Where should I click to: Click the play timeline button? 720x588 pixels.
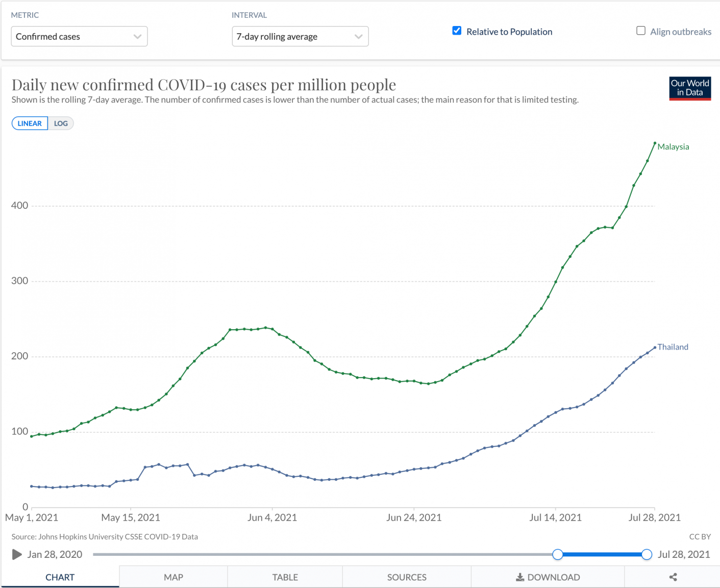[17, 554]
